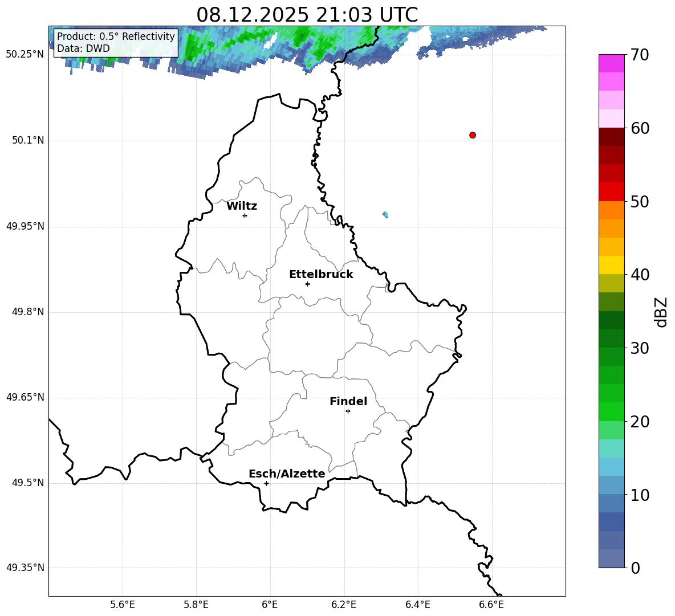Screen dimensions: 675x616
Task: Pick the bright red swatch just above 50 dBZ
Action: pos(612,191)
